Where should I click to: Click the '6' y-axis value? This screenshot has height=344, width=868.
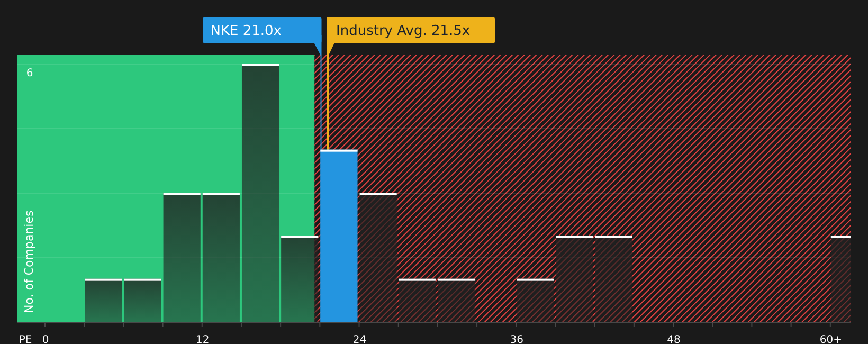[x=30, y=73]
